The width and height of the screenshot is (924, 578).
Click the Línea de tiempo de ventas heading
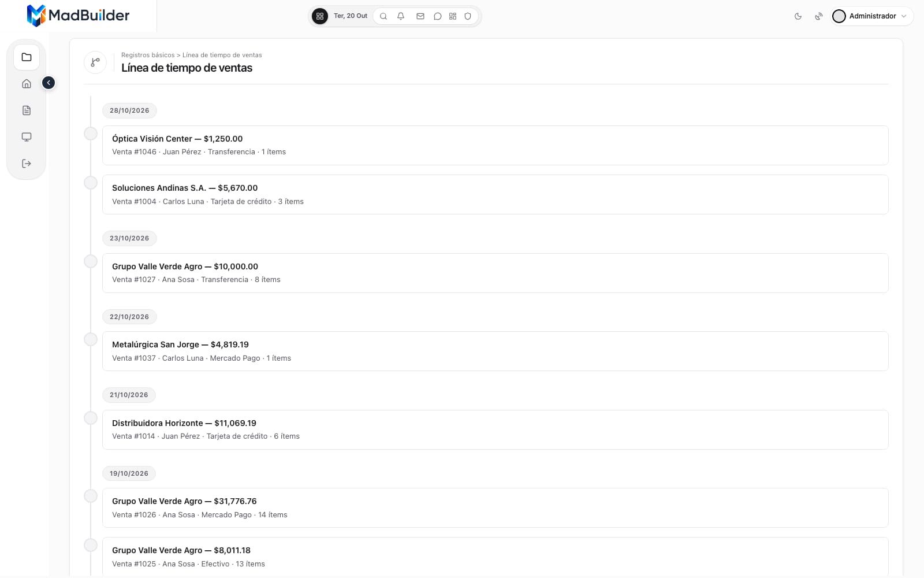point(187,68)
